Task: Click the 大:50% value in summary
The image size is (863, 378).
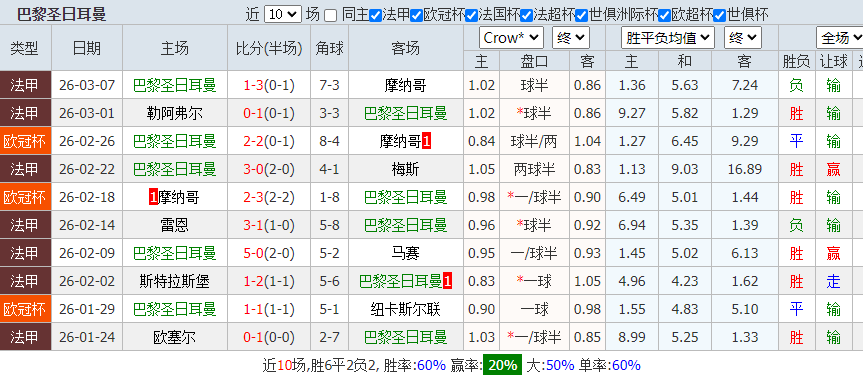Action: pyautogui.click(x=550, y=365)
